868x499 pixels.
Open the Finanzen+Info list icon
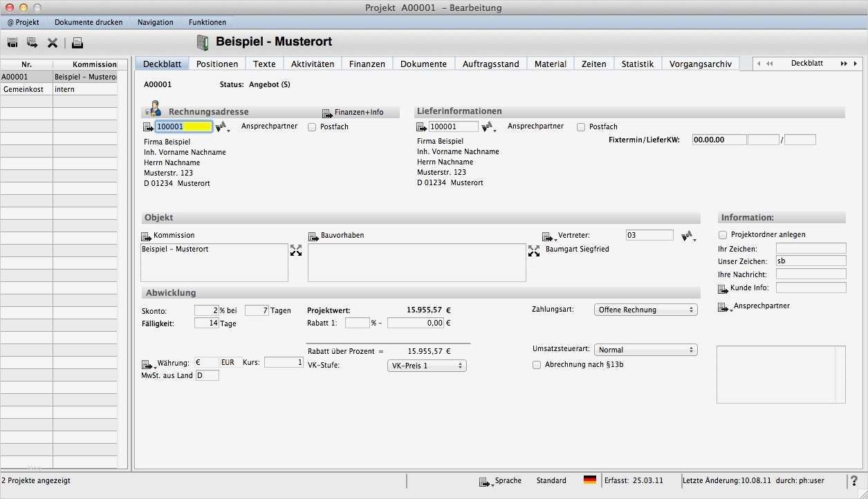pos(327,113)
